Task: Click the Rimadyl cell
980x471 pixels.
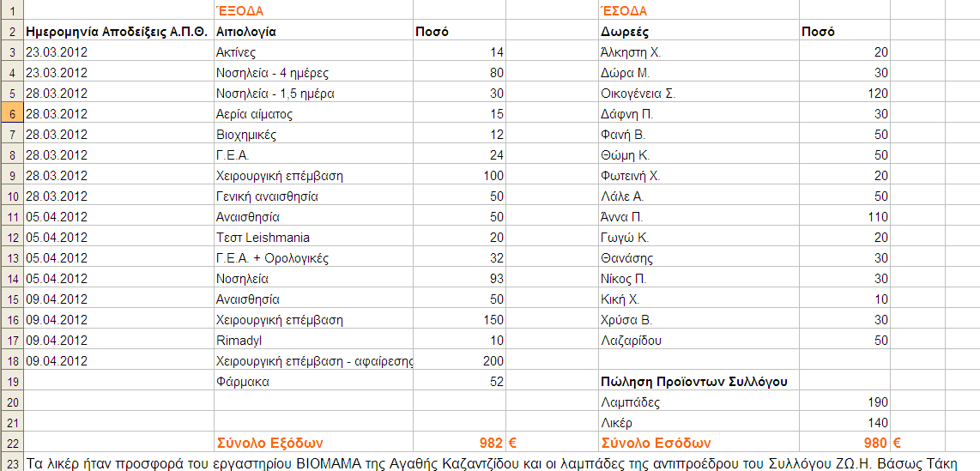Action: [313, 341]
